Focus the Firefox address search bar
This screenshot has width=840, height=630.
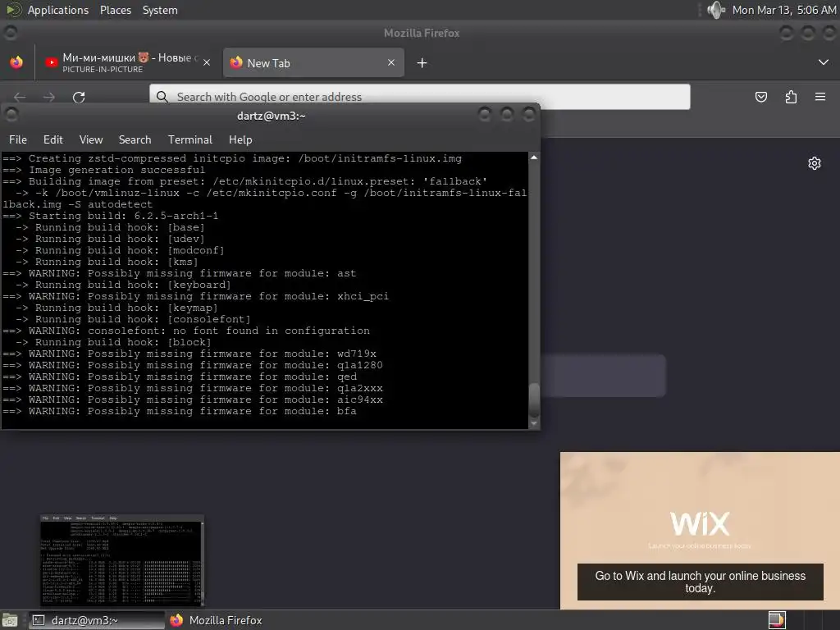(x=420, y=97)
